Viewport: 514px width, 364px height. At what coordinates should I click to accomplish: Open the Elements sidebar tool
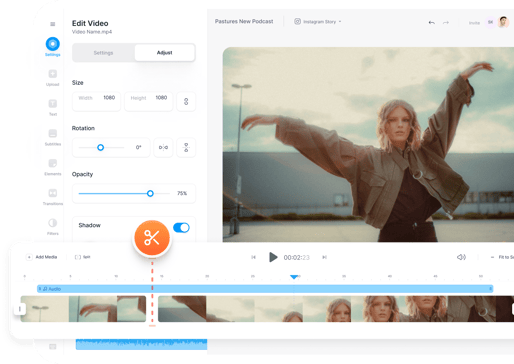[53, 167]
